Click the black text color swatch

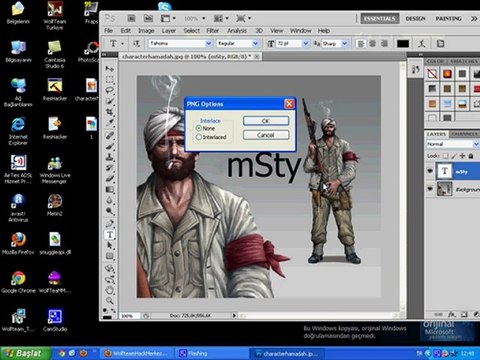pos(403,44)
